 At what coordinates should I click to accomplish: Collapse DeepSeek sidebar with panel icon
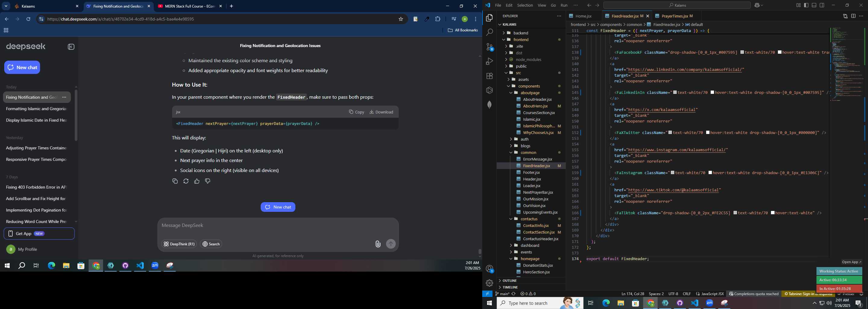pos(71,47)
